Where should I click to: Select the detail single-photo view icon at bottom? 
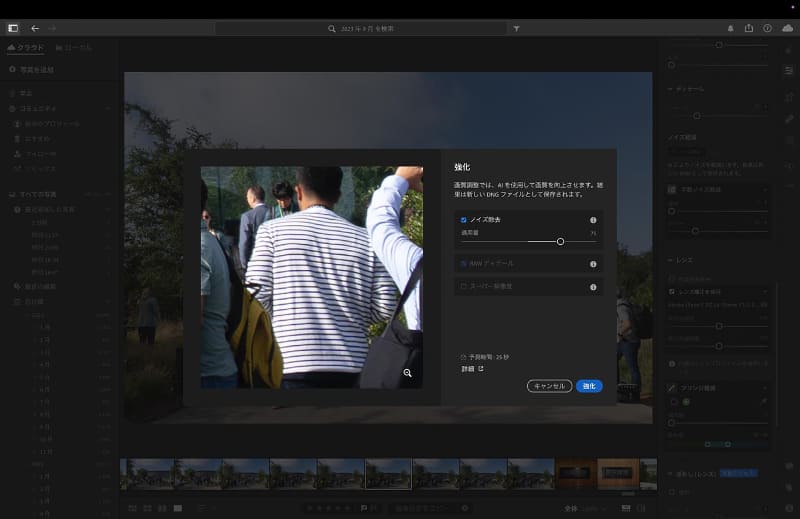pos(178,508)
